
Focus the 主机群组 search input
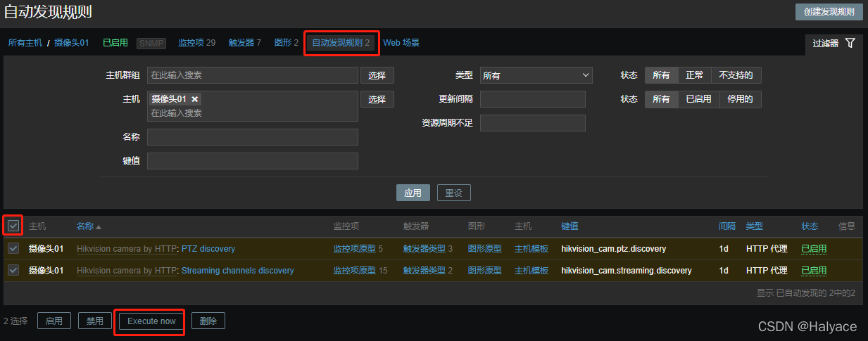[x=253, y=75]
